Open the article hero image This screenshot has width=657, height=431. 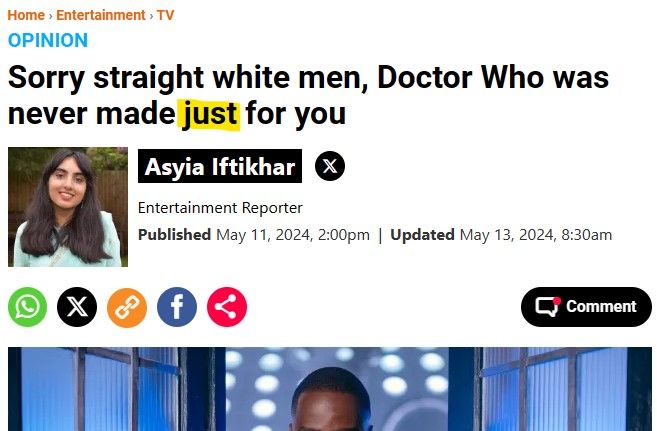pos(330,389)
